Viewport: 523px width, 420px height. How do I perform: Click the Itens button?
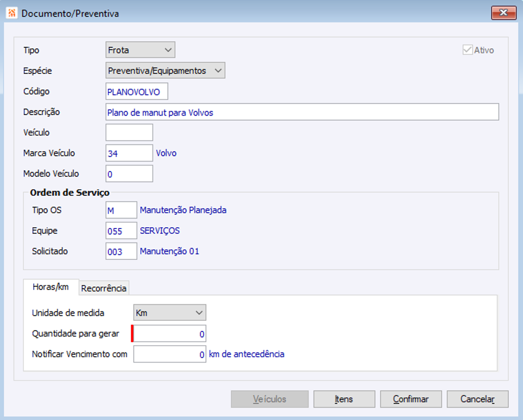344,399
